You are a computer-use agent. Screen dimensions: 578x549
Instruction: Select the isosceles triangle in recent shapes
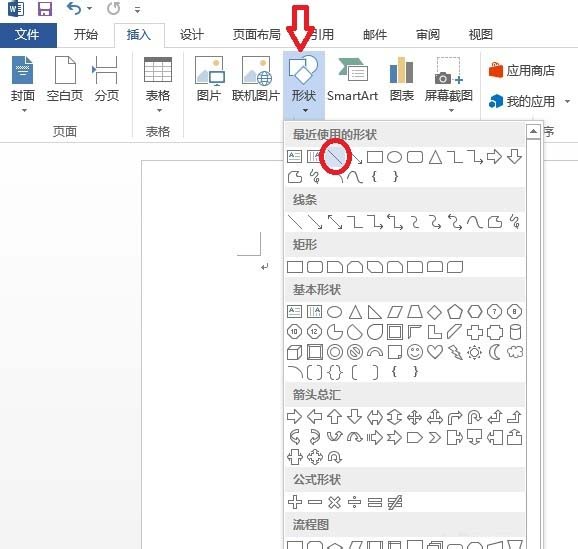coord(435,157)
